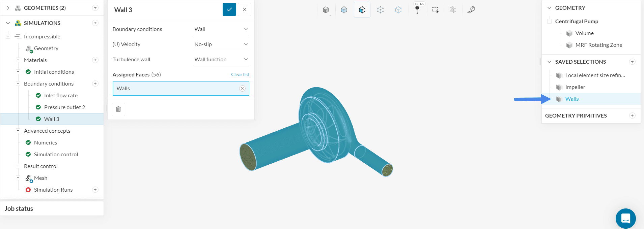Open the support chat bubble
The height and width of the screenshot is (229, 644).
pyautogui.click(x=625, y=219)
